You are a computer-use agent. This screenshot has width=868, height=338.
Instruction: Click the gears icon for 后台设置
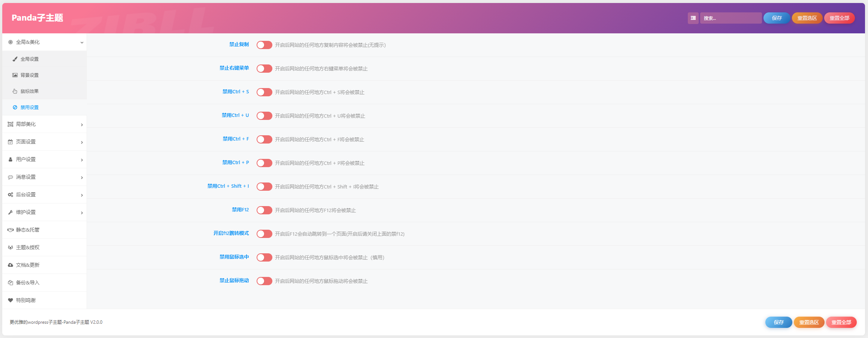pyautogui.click(x=10, y=195)
